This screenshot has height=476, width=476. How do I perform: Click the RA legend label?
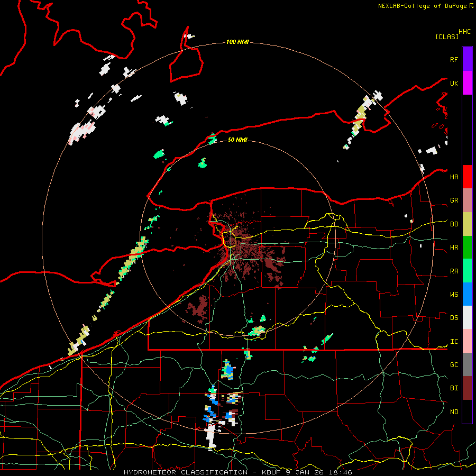click(x=454, y=271)
